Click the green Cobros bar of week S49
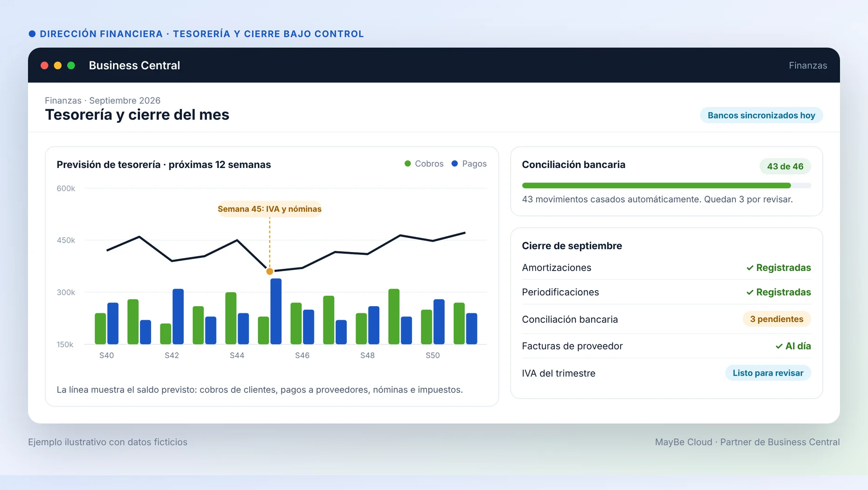 coord(394,316)
